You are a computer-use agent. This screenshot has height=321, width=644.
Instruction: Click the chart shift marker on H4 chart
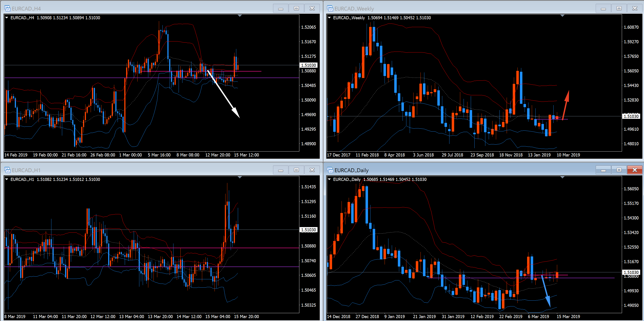click(x=239, y=16)
